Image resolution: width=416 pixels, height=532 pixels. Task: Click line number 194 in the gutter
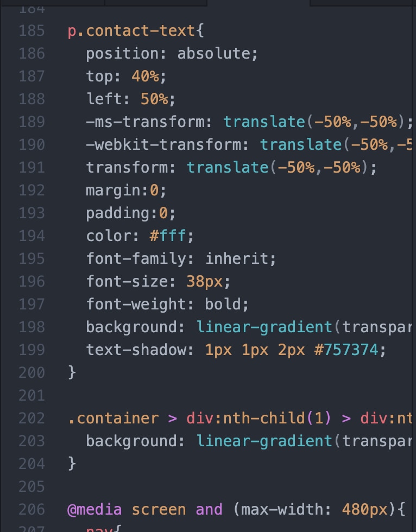coord(32,236)
